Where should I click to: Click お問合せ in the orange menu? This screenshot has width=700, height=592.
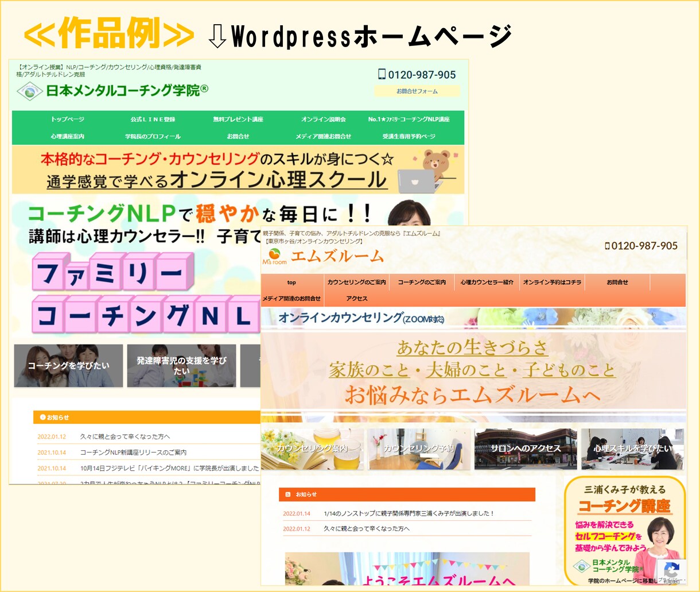coord(617,283)
